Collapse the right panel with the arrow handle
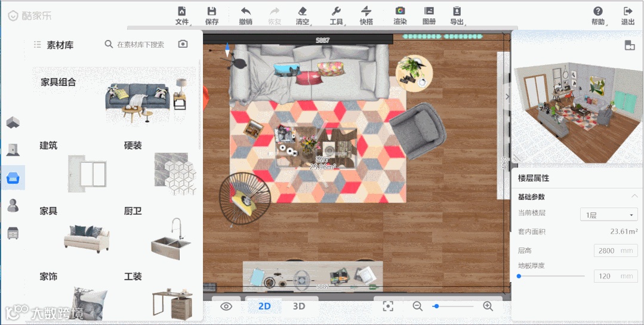The height and width of the screenshot is (325, 644). click(508, 97)
